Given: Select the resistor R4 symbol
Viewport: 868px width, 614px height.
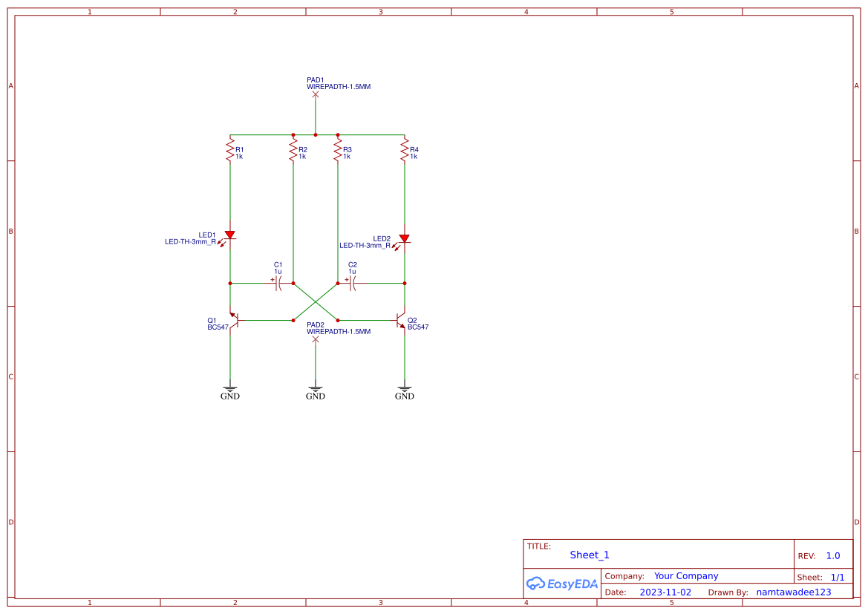Looking at the screenshot, I should [405, 151].
